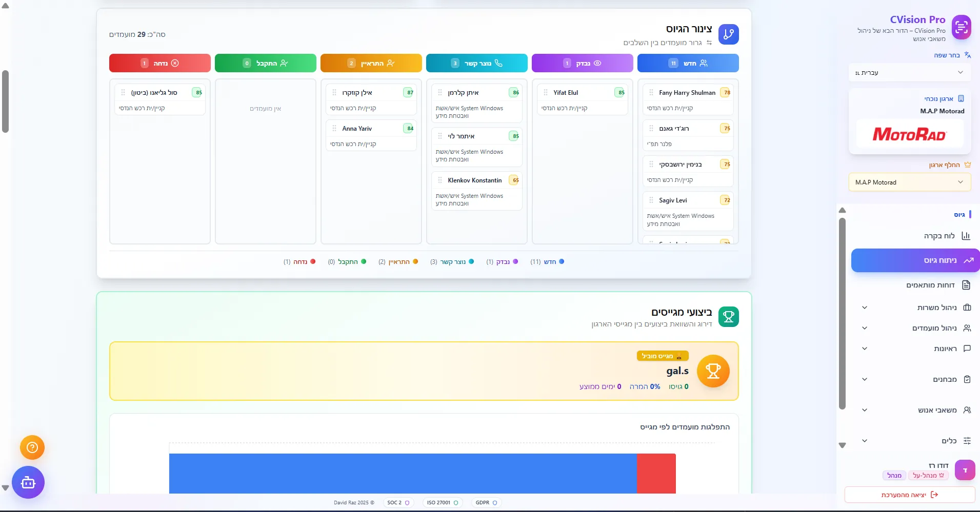
Task: Open the orange help question mark button
Action: pos(32,447)
